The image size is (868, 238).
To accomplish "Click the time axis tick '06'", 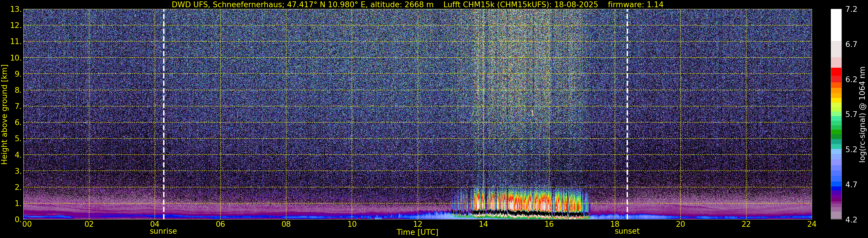I will coord(220,224).
